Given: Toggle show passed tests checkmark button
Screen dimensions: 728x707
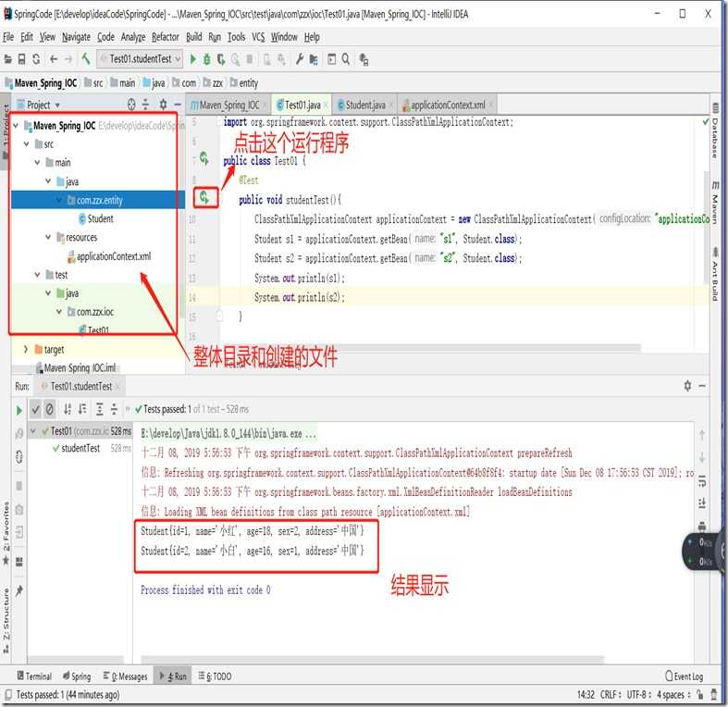Looking at the screenshot, I should pyautogui.click(x=36, y=409).
